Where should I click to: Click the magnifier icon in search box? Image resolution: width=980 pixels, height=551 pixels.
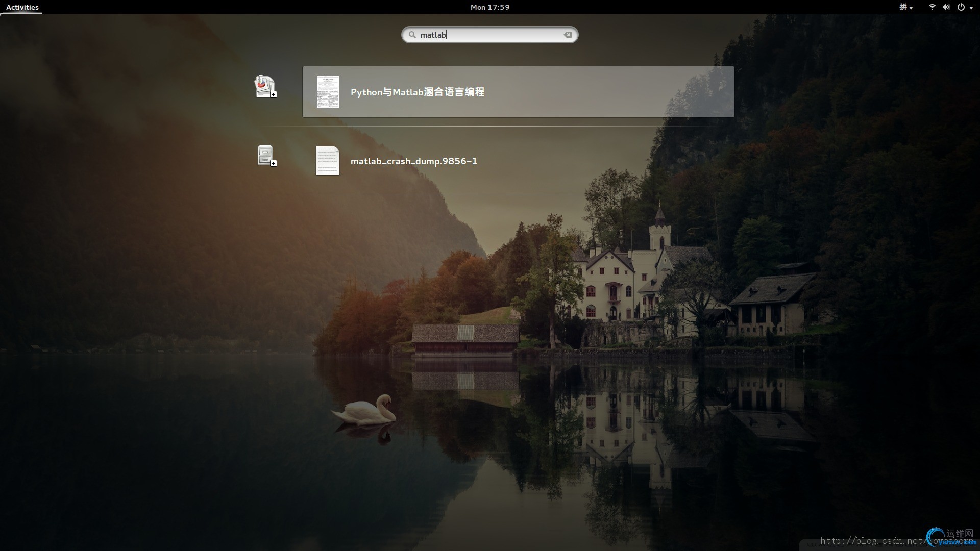412,35
